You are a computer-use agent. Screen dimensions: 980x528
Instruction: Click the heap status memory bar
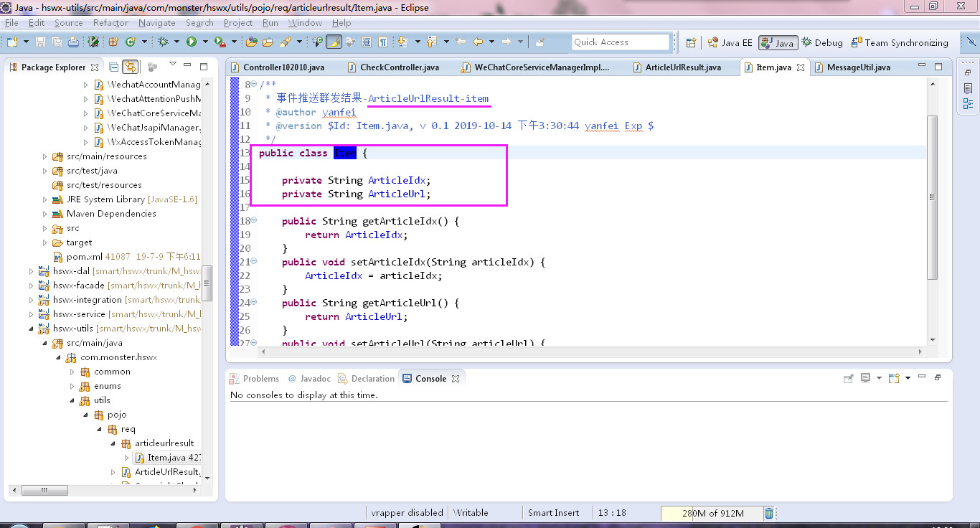(712, 513)
